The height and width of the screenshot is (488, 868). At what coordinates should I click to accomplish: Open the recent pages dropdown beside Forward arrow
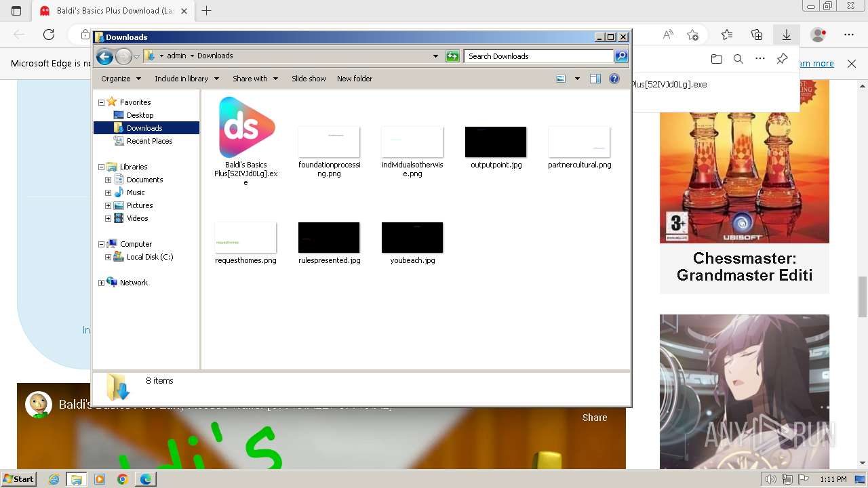click(136, 56)
